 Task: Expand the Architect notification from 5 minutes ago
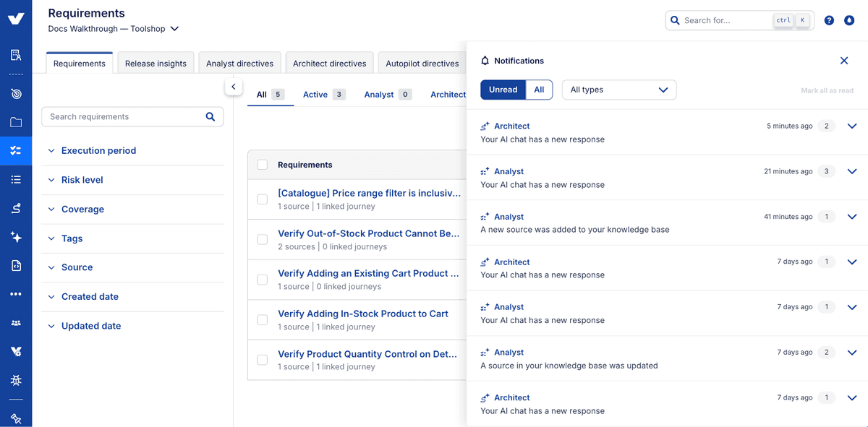point(852,126)
